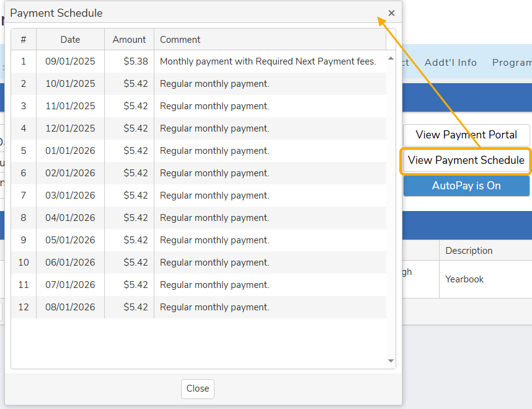
Task: Open View Payment Portal
Action: (x=466, y=135)
